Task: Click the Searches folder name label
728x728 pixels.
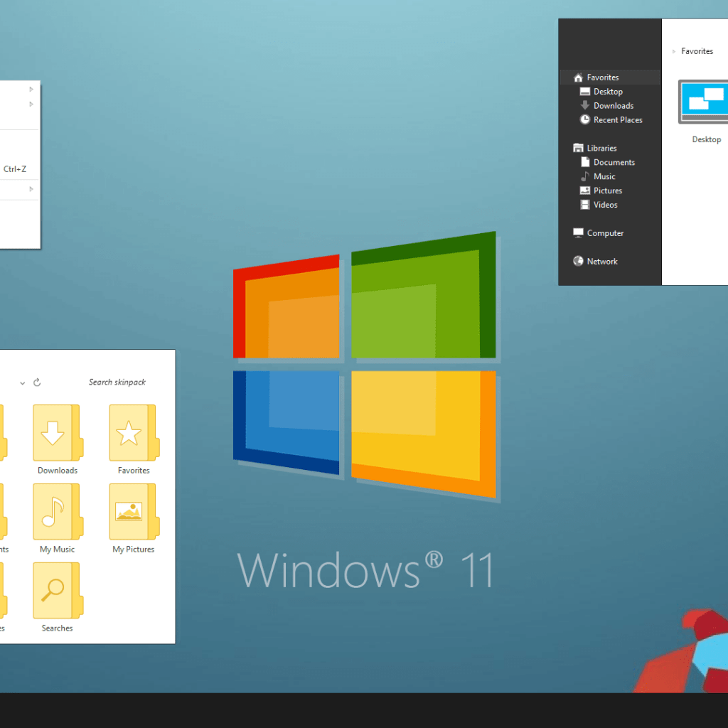Action: (x=57, y=628)
